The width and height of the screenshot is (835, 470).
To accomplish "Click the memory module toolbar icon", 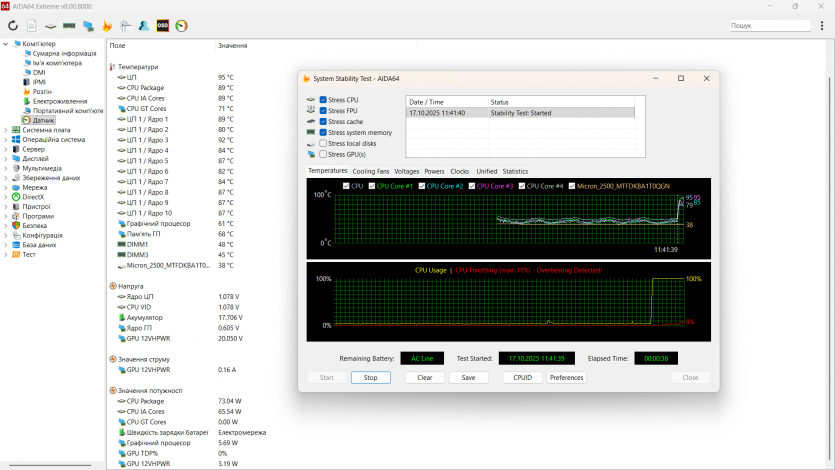I will coord(68,25).
